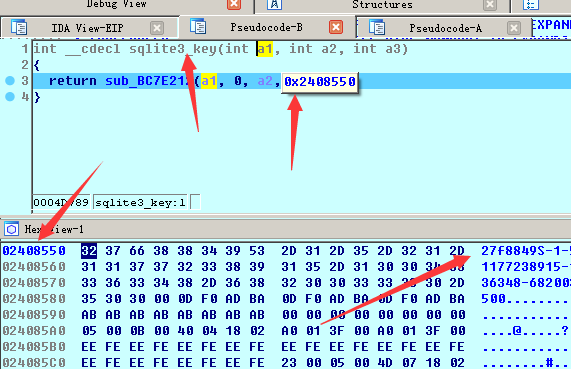Click the Hex View-1 panel icon
This screenshot has height=369, width=571.
11,229
